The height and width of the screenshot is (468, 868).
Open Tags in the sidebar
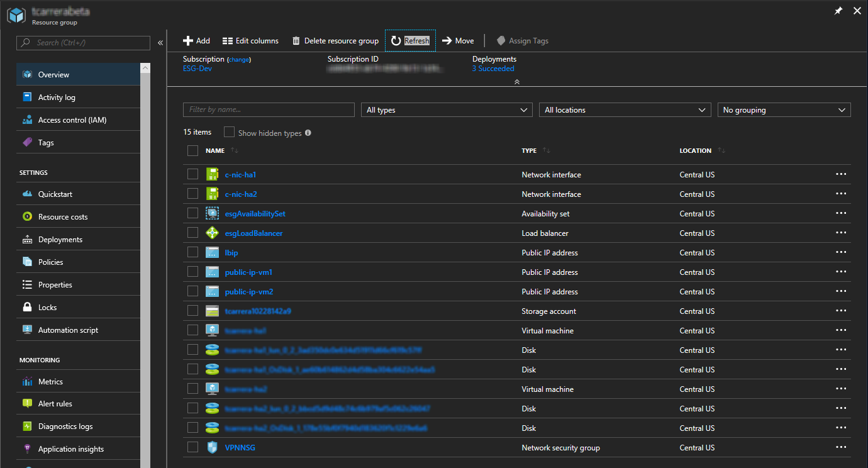tap(78, 142)
